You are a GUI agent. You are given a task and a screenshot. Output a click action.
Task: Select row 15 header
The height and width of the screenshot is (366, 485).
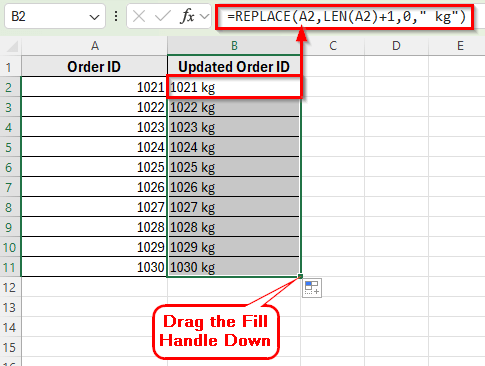click(10, 347)
